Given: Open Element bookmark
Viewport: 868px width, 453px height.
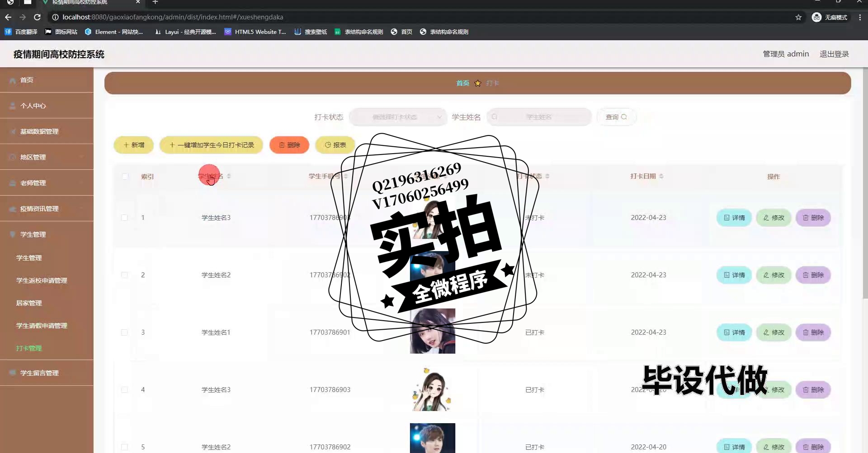Looking at the screenshot, I should tap(114, 32).
